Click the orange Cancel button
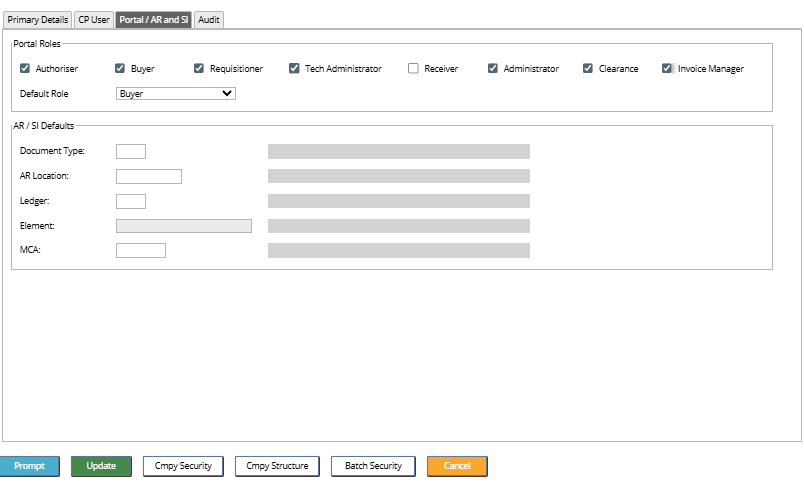 click(457, 466)
